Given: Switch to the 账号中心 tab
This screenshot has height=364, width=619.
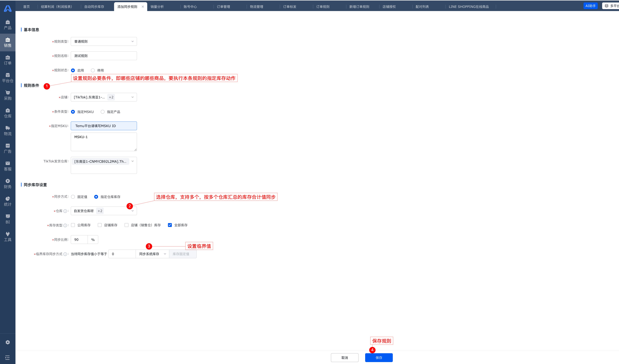Looking at the screenshot, I should tap(190, 7).
